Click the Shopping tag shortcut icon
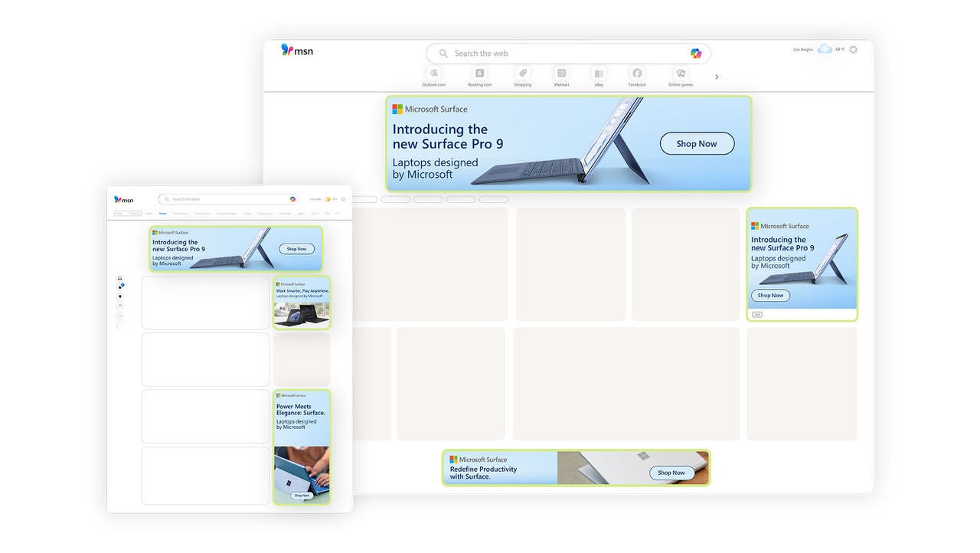Viewport: 980px width, 553px height. (523, 74)
